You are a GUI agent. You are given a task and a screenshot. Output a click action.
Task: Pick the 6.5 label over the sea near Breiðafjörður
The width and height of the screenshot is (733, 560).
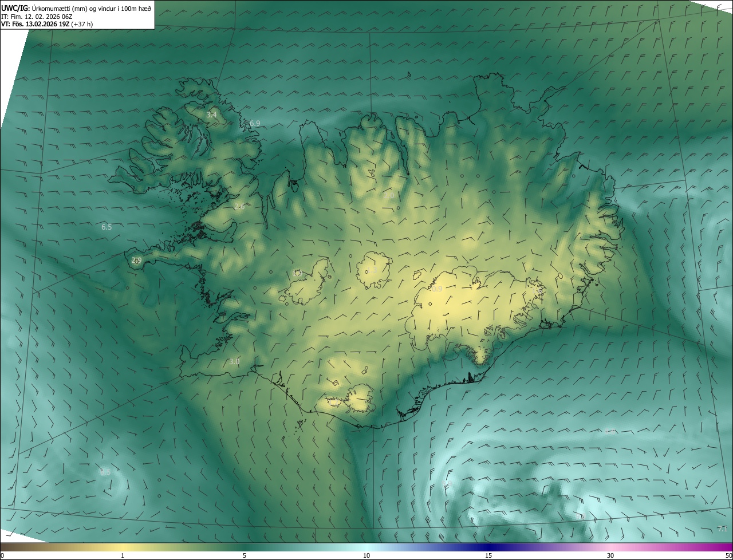pyautogui.click(x=107, y=227)
